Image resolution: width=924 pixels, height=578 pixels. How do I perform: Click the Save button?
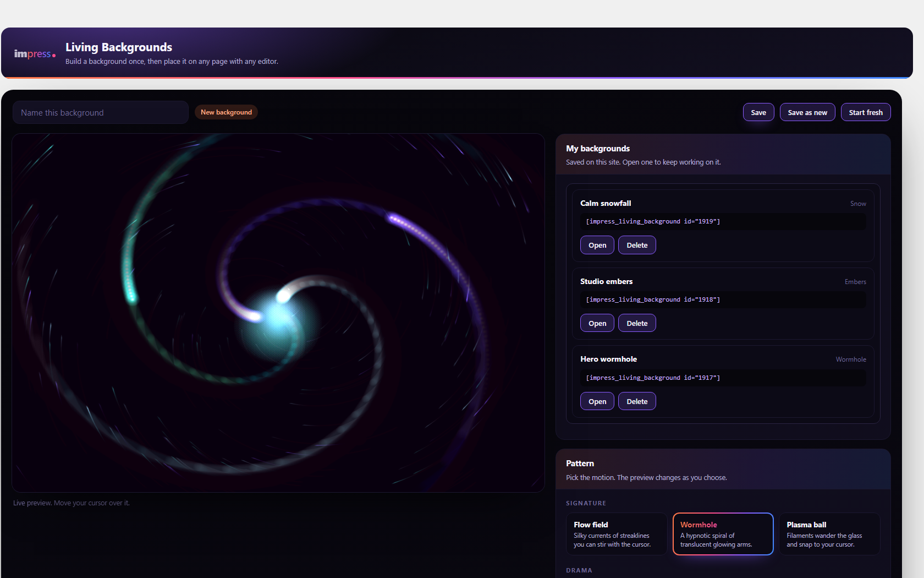coord(758,112)
